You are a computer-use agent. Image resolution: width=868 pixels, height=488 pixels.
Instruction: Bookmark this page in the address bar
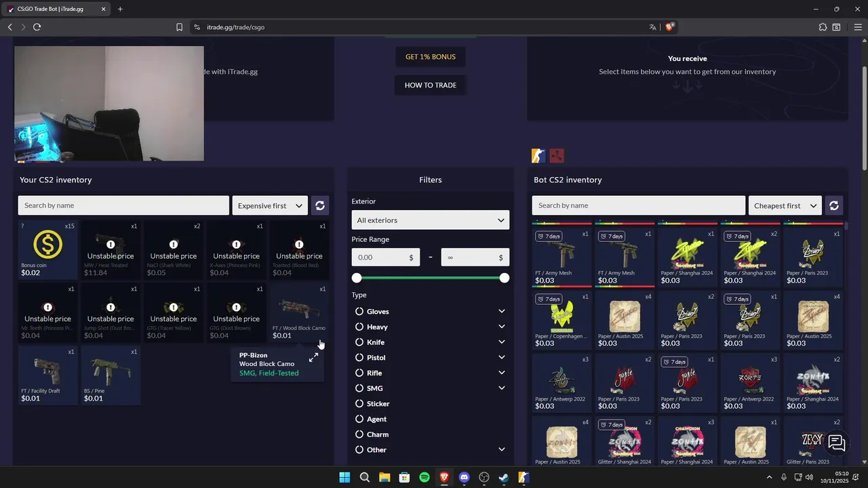tap(179, 27)
